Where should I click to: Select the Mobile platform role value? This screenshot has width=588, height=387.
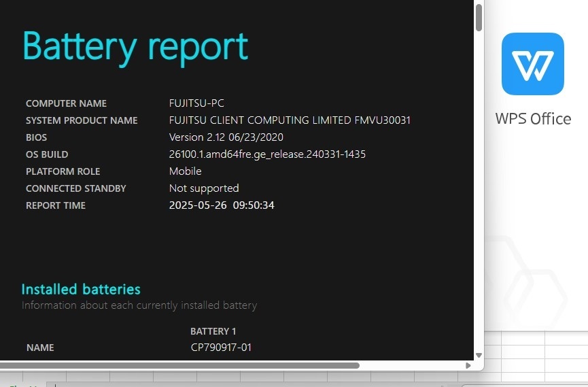pyautogui.click(x=186, y=171)
